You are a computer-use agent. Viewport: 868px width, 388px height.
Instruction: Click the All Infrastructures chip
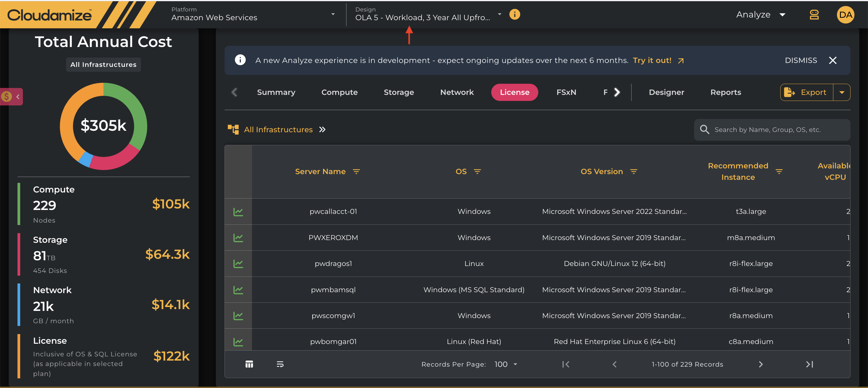103,64
